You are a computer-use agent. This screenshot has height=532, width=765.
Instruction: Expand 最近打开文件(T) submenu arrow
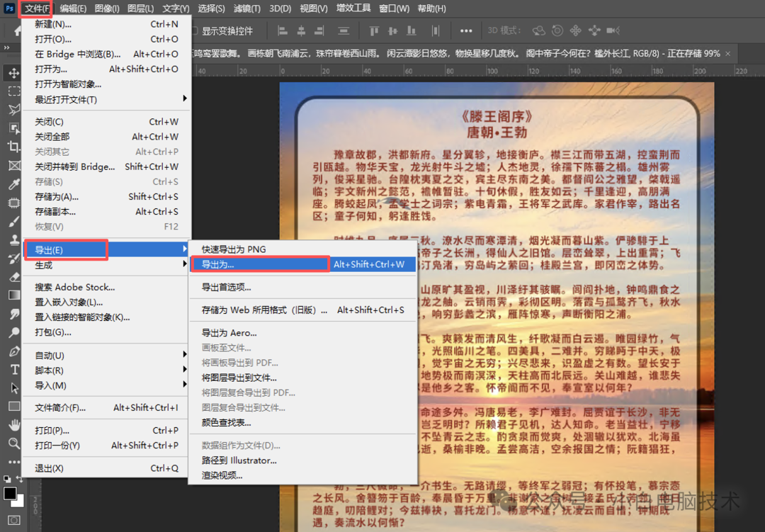point(184,98)
